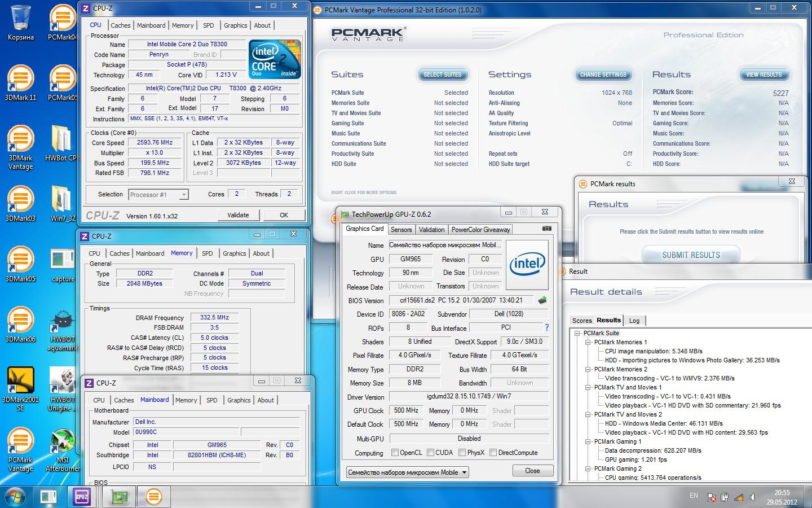Click the Bus Interface question mark in GPU-Z

point(546,327)
